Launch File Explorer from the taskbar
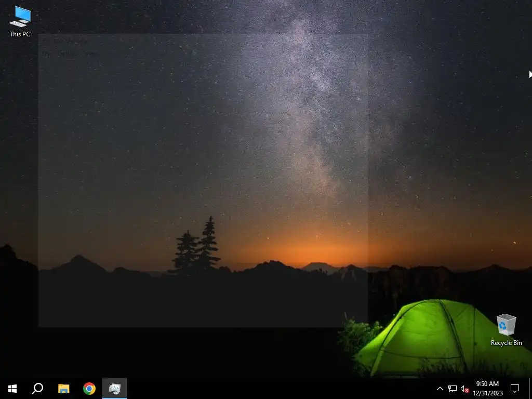532x399 pixels. point(63,389)
